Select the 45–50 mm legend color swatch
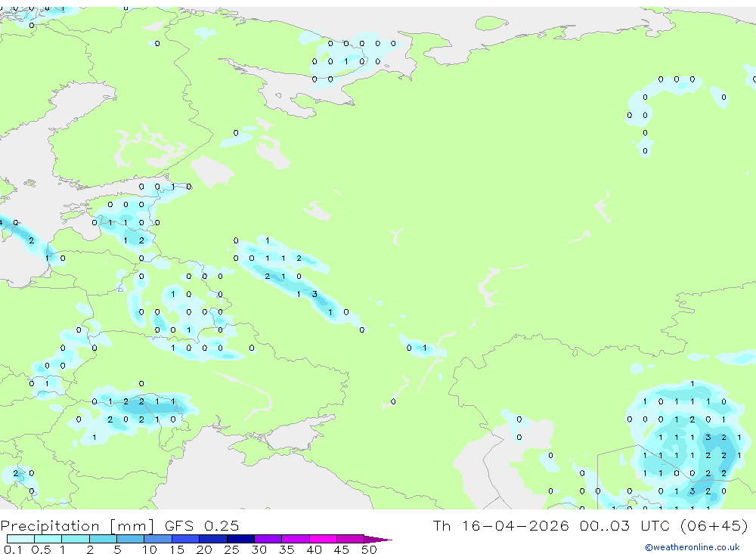Screen dimensions: 756x554 (x=351, y=539)
